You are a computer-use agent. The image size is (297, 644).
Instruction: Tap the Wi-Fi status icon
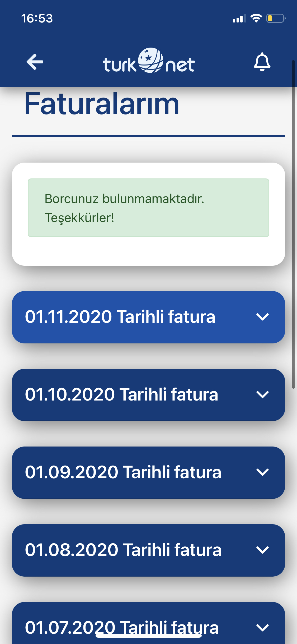click(x=256, y=18)
